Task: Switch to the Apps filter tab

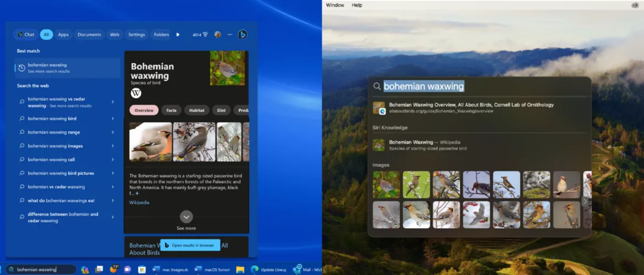Action: [x=63, y=35]
